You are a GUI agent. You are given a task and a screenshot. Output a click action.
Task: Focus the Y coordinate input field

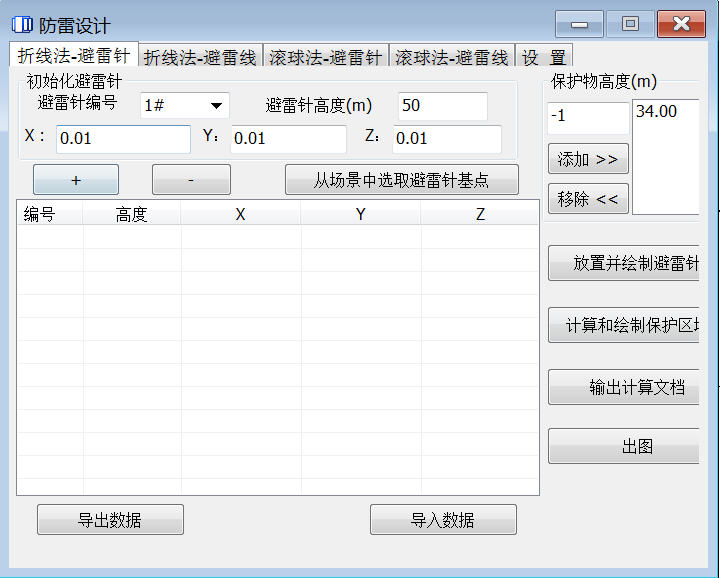tap(288, 139)
